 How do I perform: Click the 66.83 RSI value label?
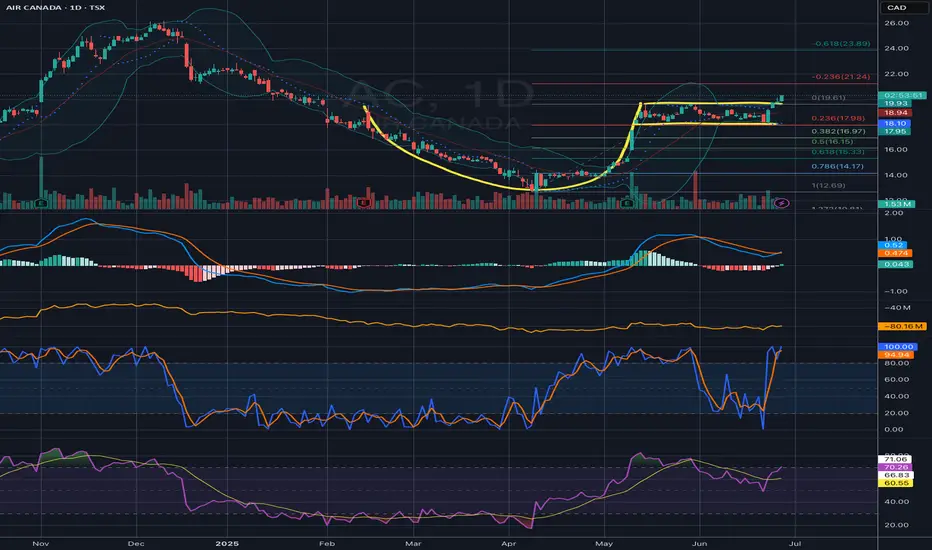895,475
